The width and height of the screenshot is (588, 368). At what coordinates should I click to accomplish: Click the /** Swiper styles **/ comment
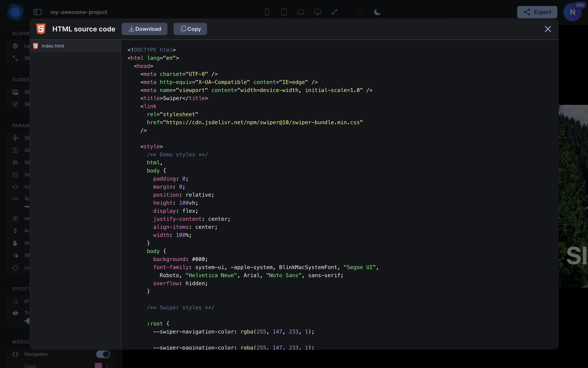coord(180,308)
